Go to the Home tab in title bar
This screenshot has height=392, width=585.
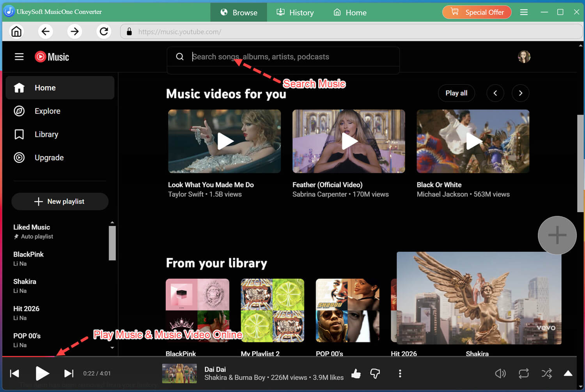tap(350, 12)
